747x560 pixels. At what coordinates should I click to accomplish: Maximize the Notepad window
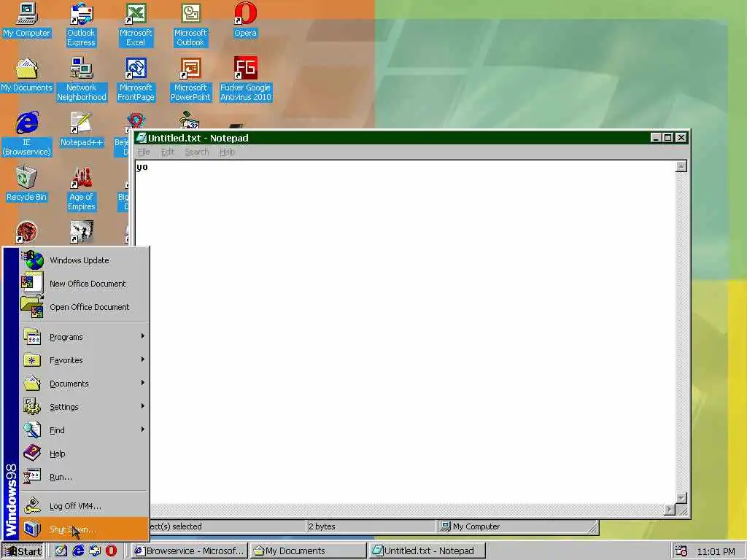point(668,138)
